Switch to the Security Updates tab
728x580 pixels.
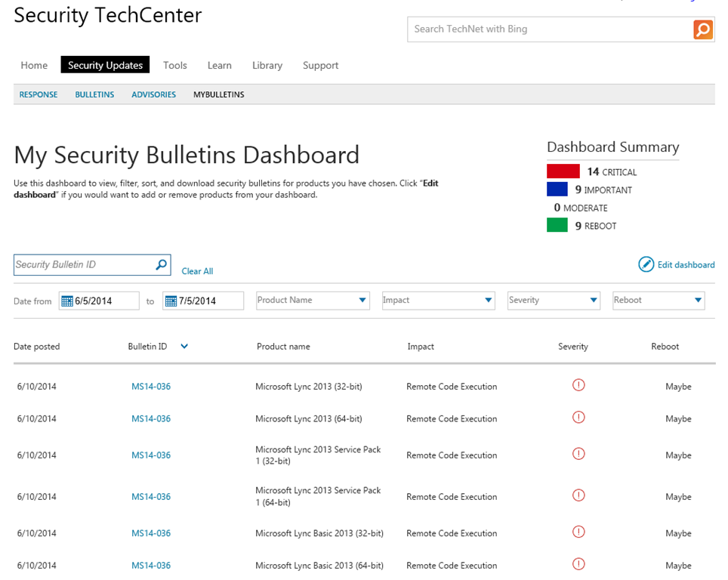click(x=105, y=66)
